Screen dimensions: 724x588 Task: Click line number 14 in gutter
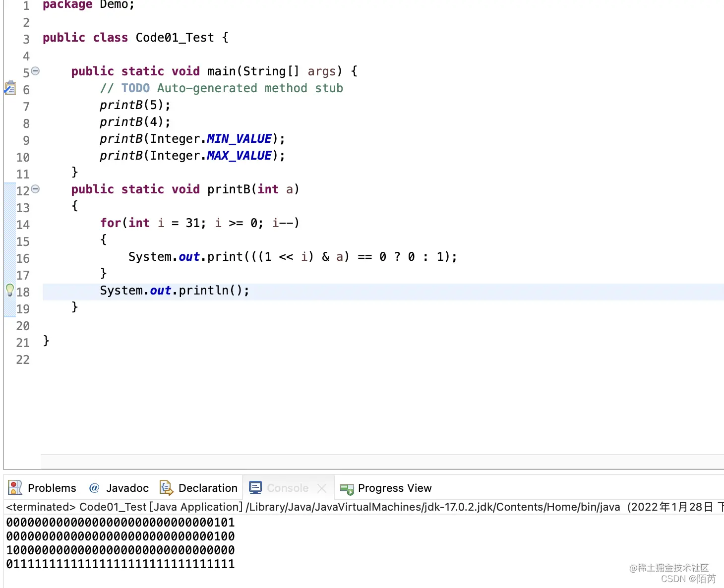pos(23,225)
